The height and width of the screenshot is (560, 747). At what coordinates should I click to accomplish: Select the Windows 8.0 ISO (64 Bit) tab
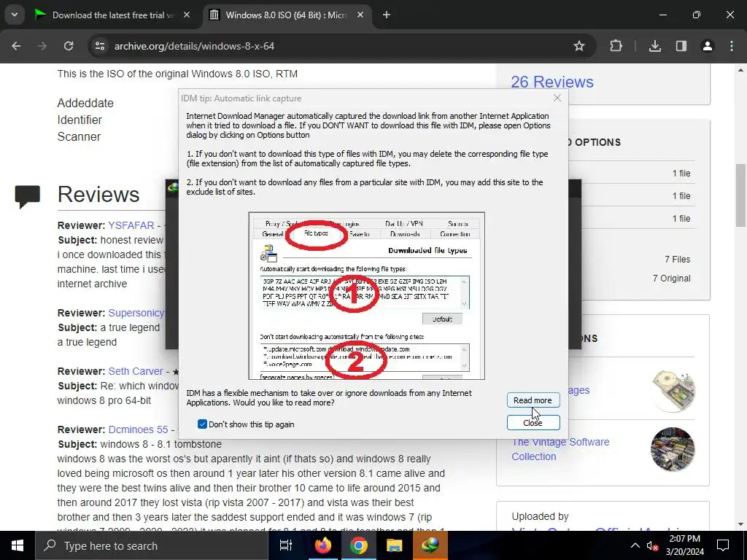point(285,15)
